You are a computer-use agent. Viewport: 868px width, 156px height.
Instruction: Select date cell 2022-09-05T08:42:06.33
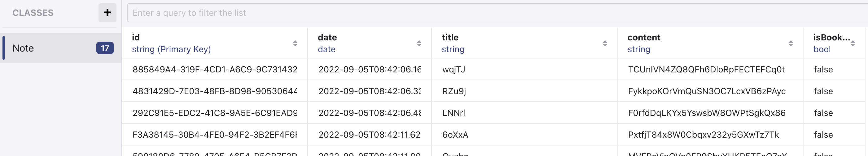[370, 91]
